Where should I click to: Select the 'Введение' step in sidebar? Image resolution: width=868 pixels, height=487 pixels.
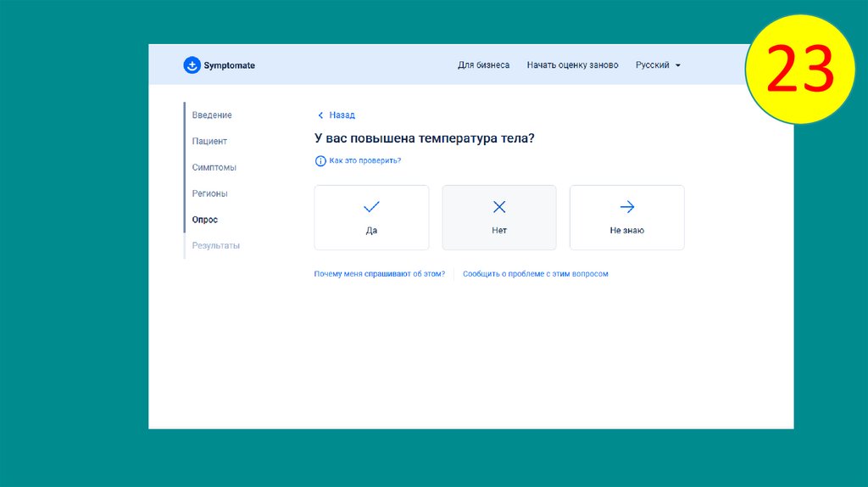click(212, 115)
